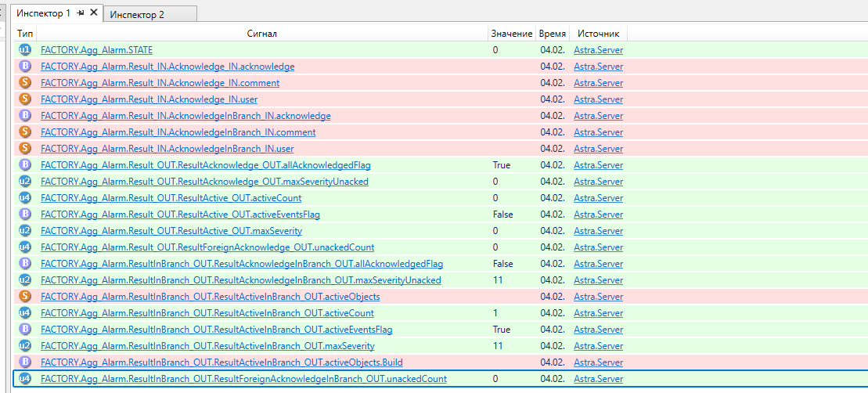
Task: Click the u1 type icon for Agg_Alarm.STATE
Action: 25,50
